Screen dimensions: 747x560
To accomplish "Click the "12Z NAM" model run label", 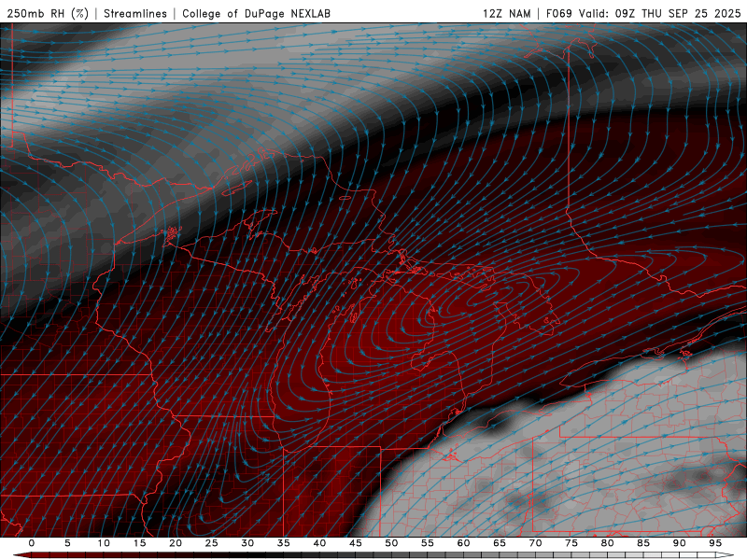I will [x=506, y=13].
